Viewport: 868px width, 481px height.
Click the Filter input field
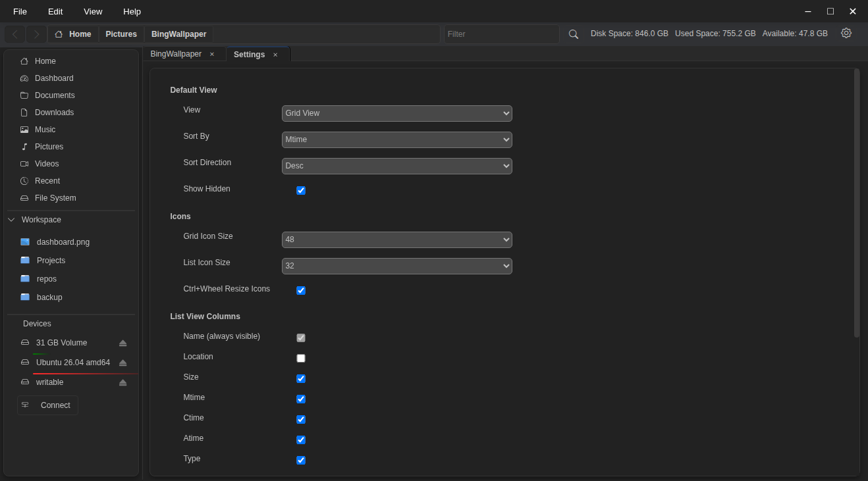click(501, 34)
